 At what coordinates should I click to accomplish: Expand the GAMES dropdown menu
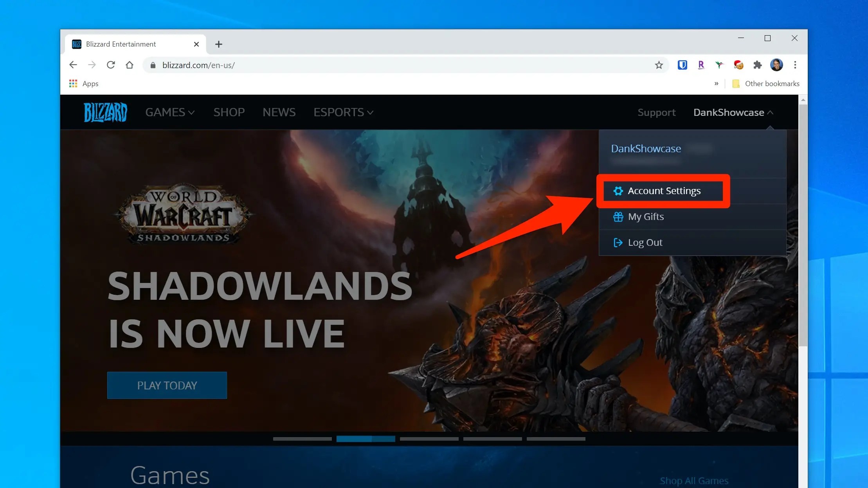(x=170, y=112)
